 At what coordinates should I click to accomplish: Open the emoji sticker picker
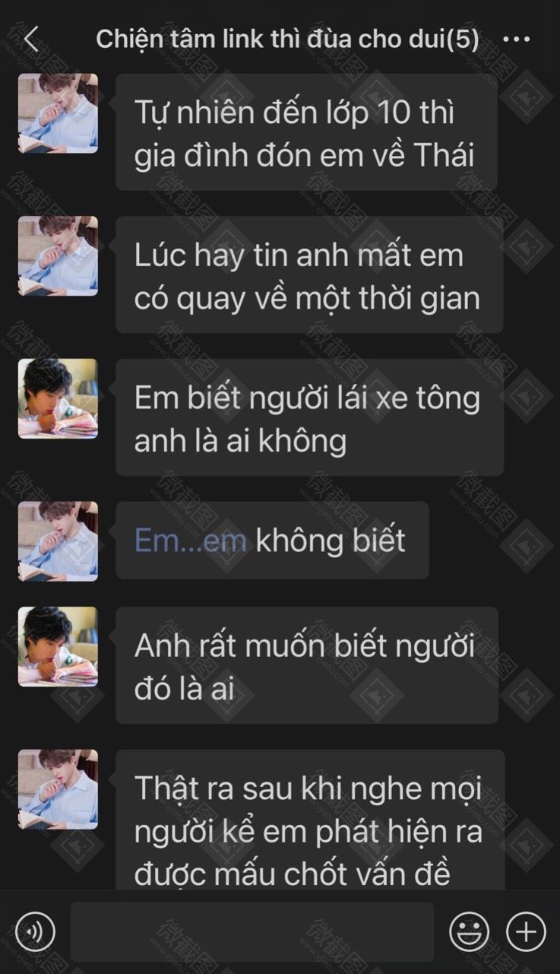(x=469, y=931)
